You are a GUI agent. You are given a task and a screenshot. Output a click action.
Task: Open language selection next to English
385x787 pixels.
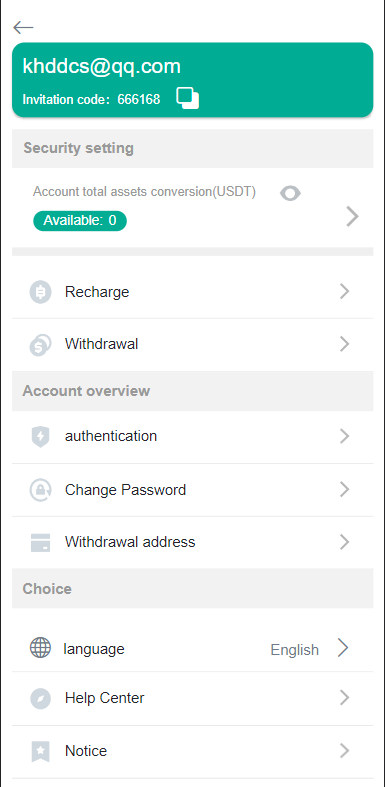coord(343,648)
